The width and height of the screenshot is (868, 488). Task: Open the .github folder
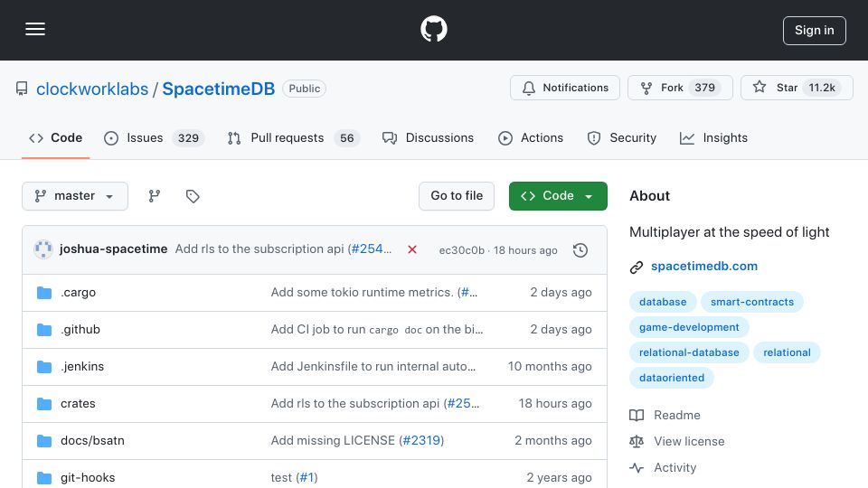click(80, 330)
